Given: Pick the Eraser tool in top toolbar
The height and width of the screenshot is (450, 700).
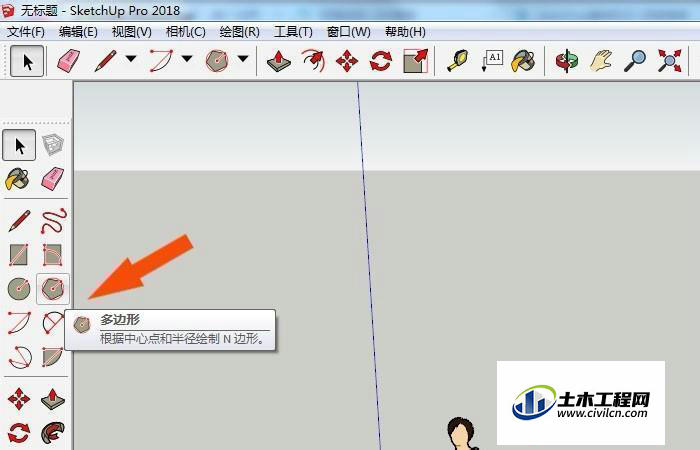Looking at the screenshot, I should (68, 61).
